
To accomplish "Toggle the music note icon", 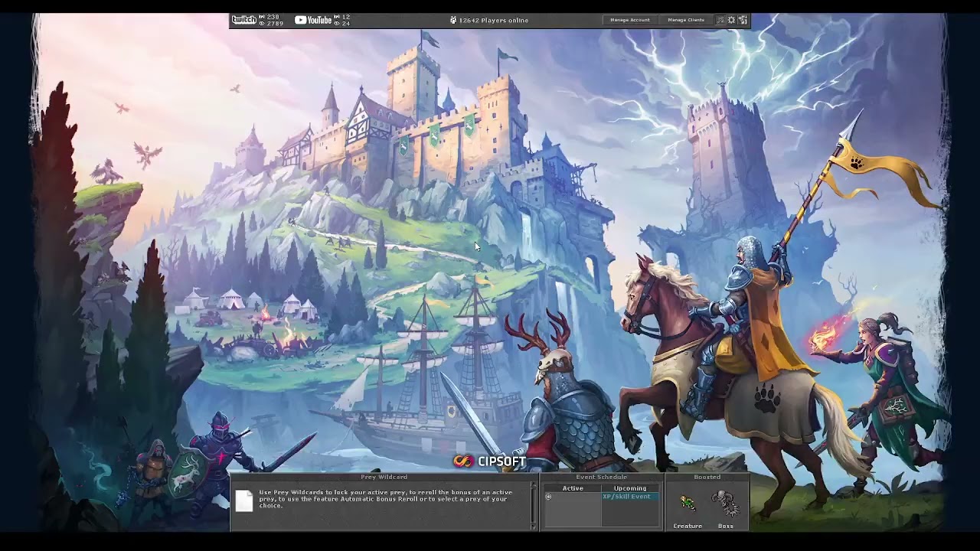I will (x=720, y=20).
